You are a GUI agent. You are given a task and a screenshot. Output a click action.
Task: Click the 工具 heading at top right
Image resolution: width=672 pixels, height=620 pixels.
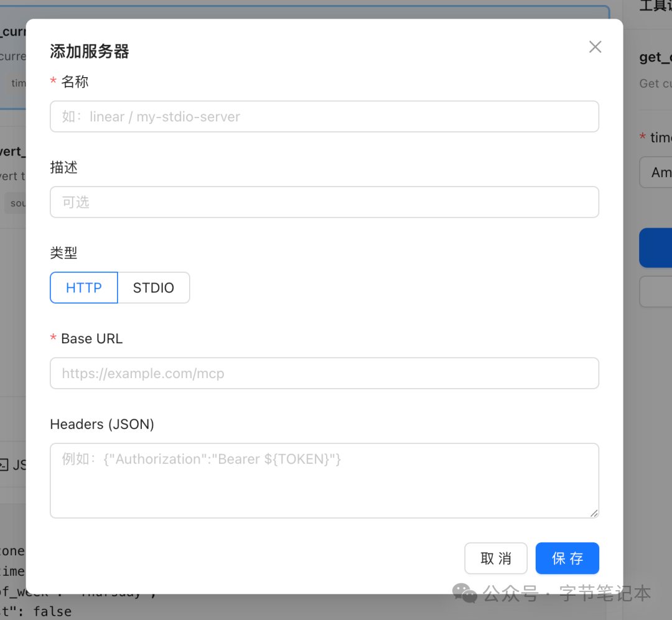[x=653, y=6]
